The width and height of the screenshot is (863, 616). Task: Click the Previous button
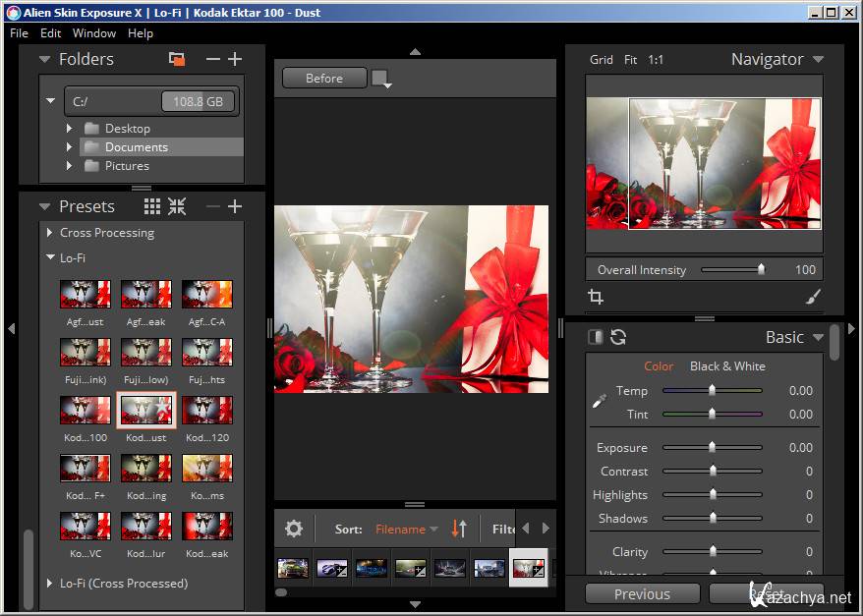tap(642, 593)
